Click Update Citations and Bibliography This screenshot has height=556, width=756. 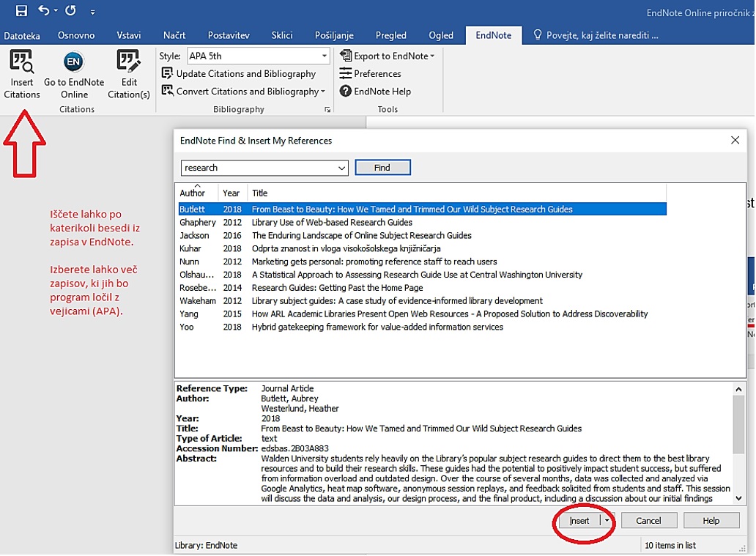tap(239, 73)
